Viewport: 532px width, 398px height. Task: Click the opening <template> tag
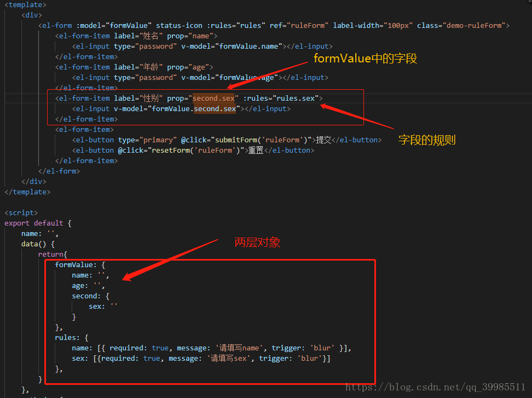tap(25, 5)
